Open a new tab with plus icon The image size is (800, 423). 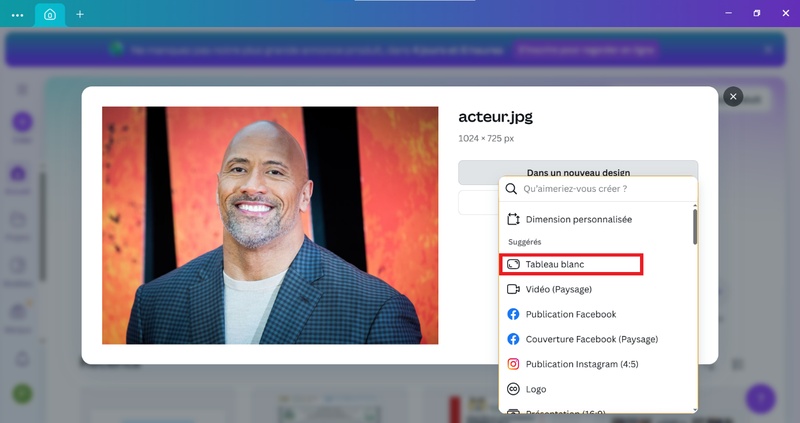click(x=80, y=14)
